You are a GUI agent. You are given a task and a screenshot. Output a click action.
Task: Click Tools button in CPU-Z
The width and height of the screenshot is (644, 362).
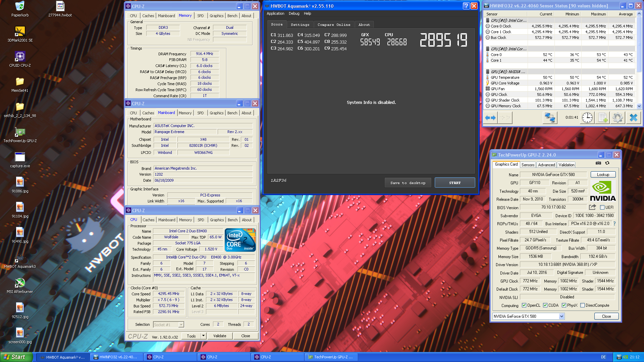(x=191, y=336)
